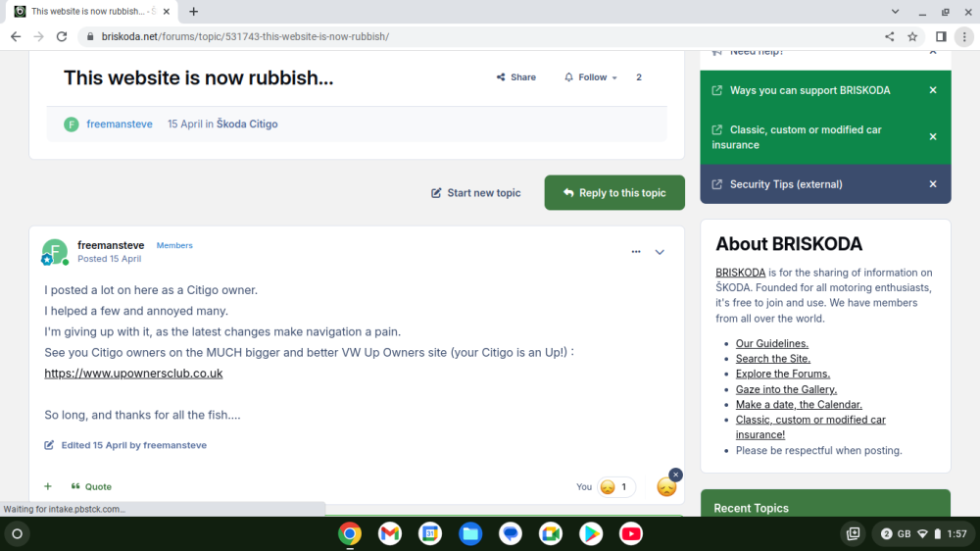Launch Chrome from the shelf

coord(350,533)
